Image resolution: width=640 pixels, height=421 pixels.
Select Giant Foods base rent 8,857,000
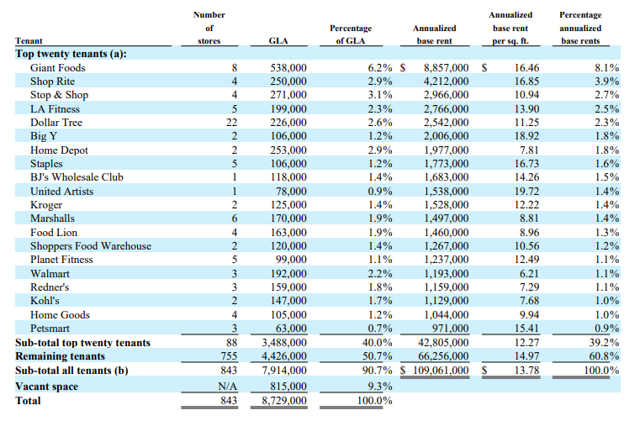[446, 68]
